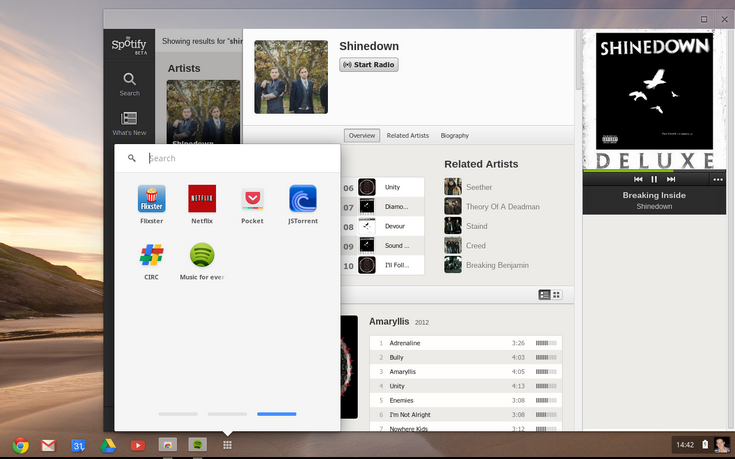Switch to the Biography tab
735x459 pixels.
point(454,135)
